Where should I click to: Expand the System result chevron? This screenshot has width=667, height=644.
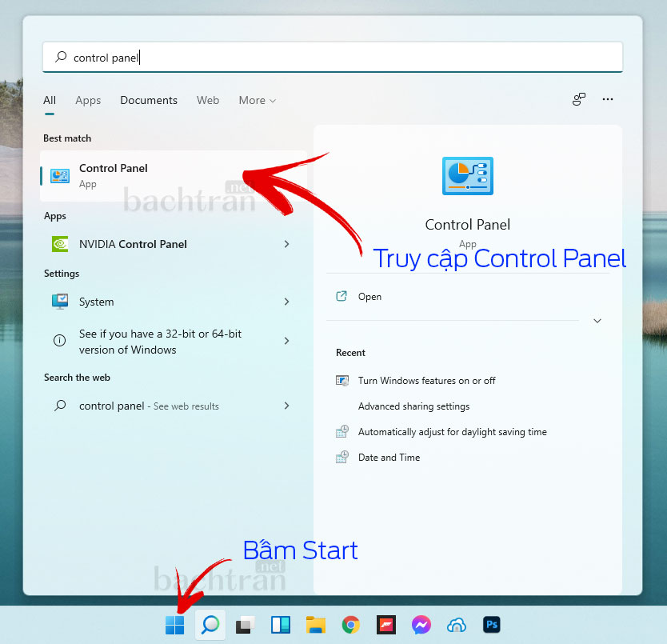(x=286, y=302)
